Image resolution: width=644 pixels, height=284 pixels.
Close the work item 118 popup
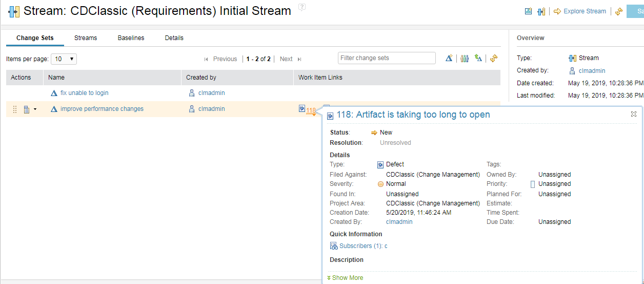[634, 114]
